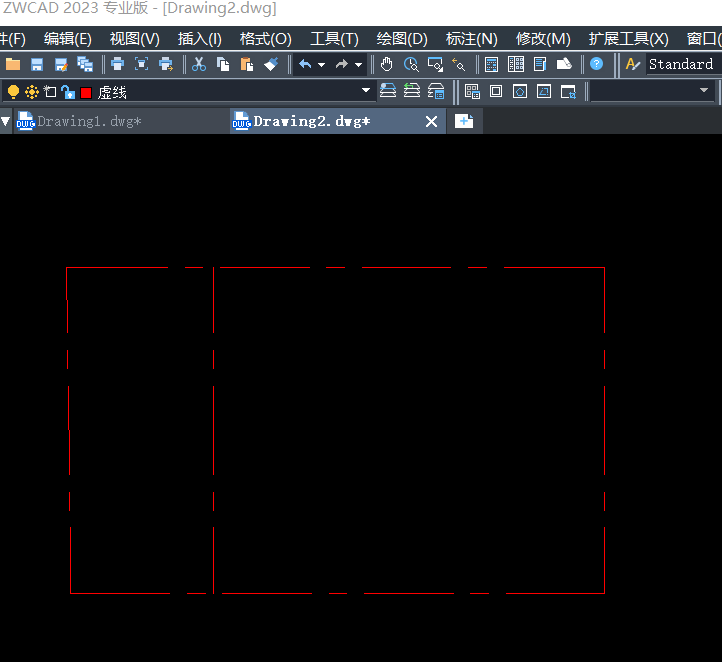Open Help with the question mark icon

pos(596,64)
